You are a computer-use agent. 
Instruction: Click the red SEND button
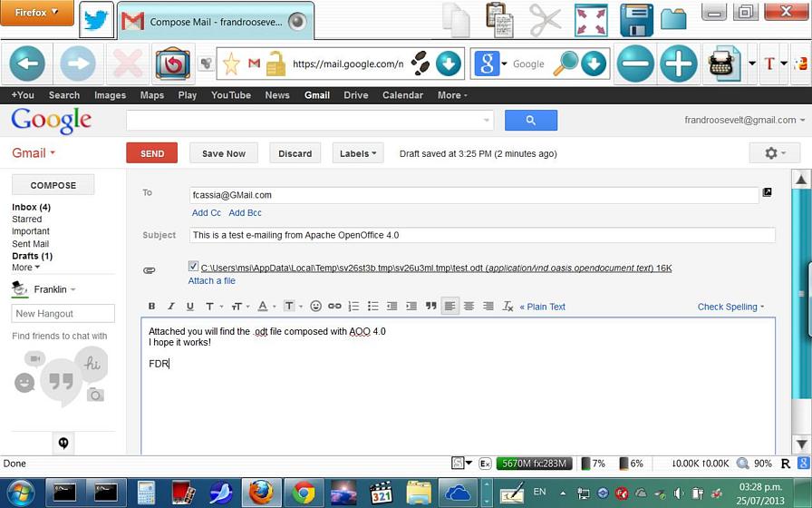151,153
